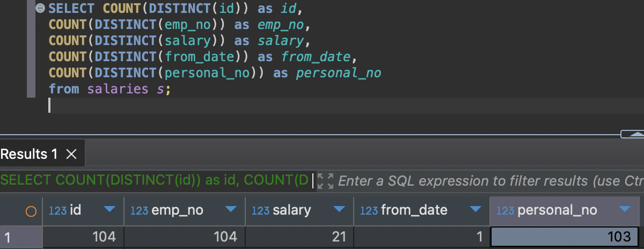The height and width of the screenshot is (249, 644).
Task: Click the orange circle grid corner icon
Action: tap(31, 211)
